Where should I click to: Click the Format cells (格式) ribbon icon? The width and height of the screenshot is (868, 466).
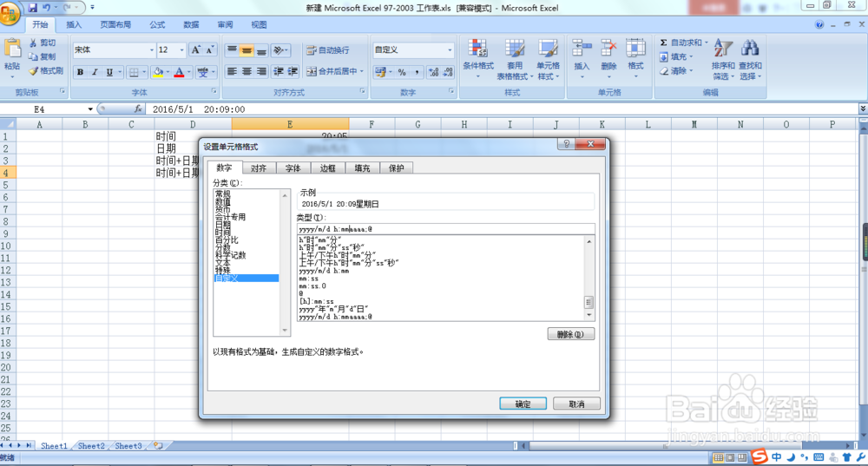(635, 48)
